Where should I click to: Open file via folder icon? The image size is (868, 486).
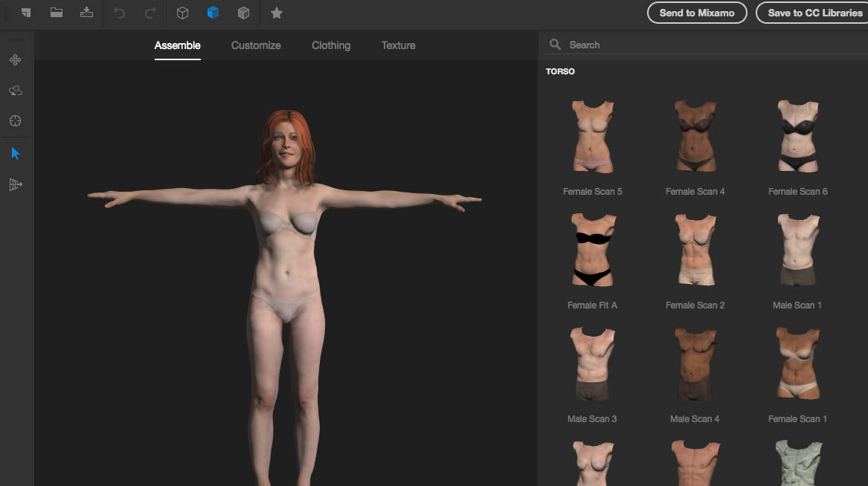click(x=57, y=12)
